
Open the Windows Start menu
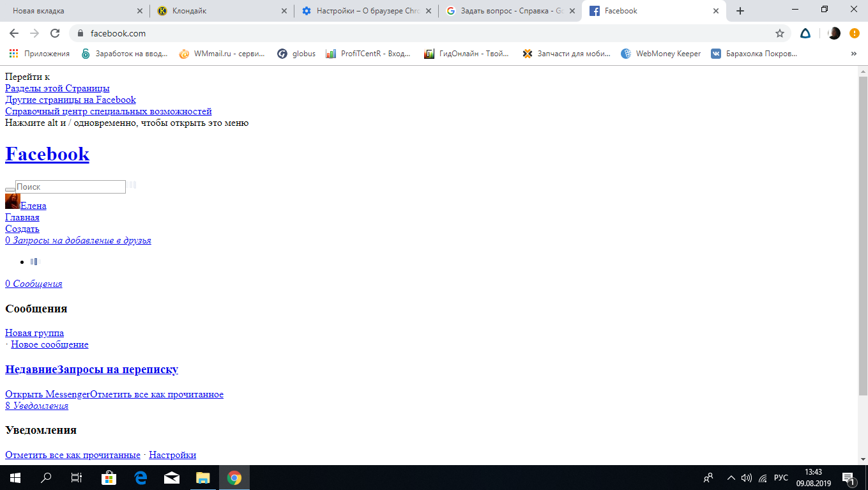tap(15, 477)
